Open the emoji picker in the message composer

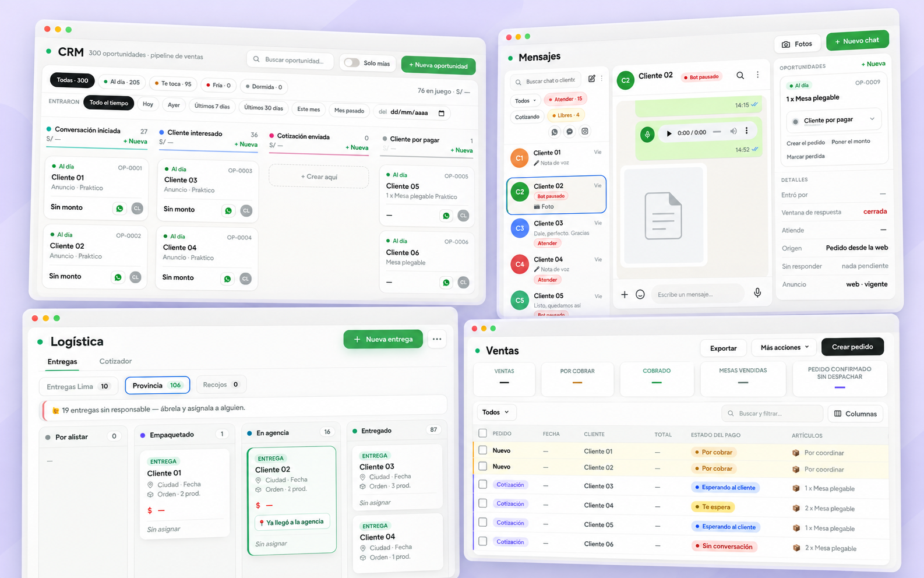click(x=640, y=294)
